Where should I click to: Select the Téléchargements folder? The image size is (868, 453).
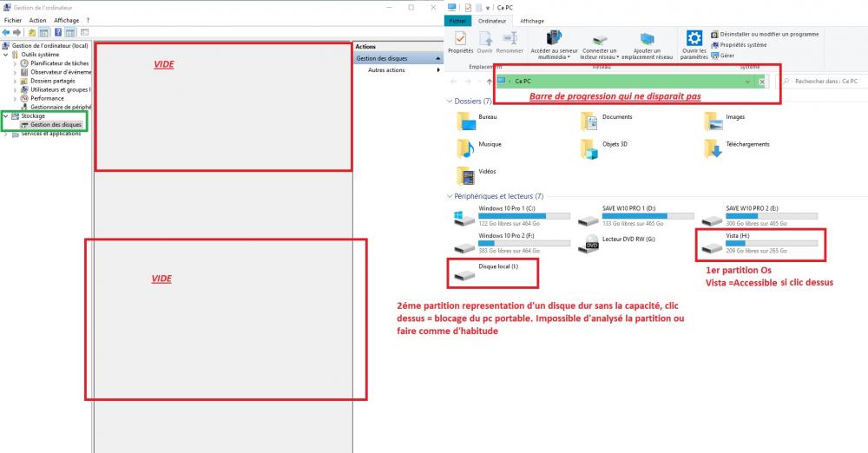(x=737, y=148)
